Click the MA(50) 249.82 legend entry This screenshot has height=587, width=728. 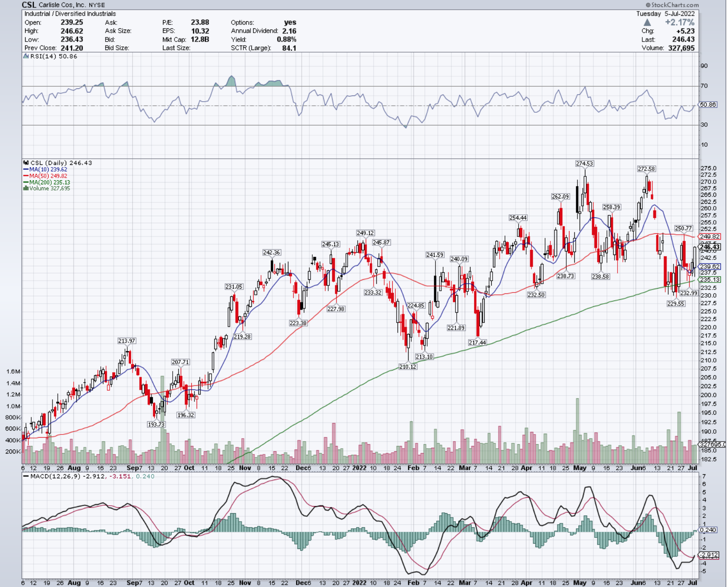point(45,176)
